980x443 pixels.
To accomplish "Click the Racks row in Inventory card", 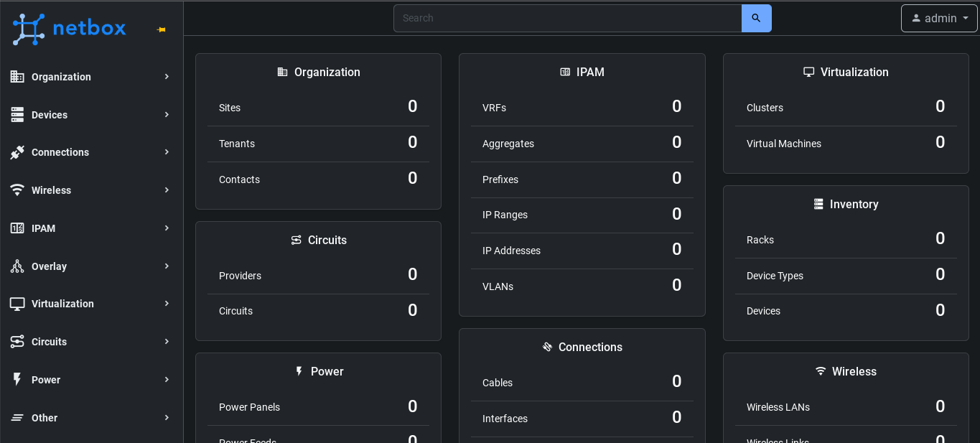I will 846,239.
